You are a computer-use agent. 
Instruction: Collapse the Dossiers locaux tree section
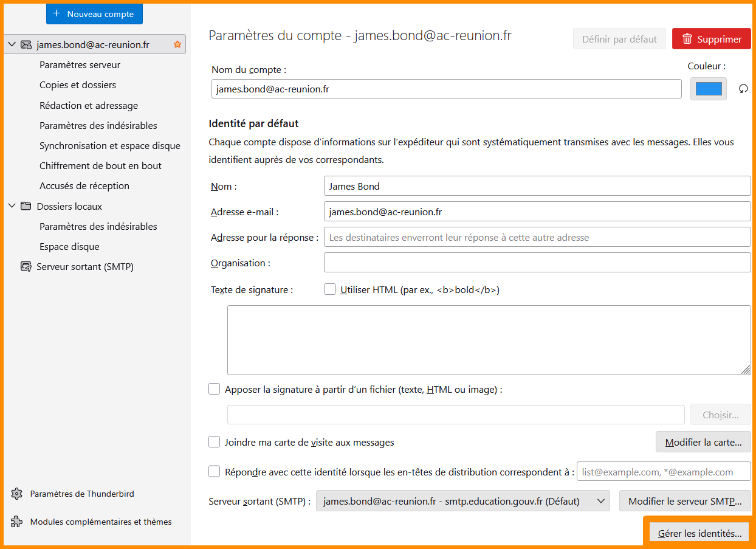tap(12, 206)
